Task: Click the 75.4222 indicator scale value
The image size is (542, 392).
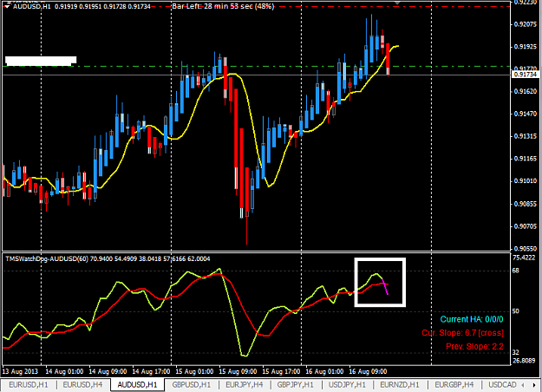Action: [x=524, y=258]
